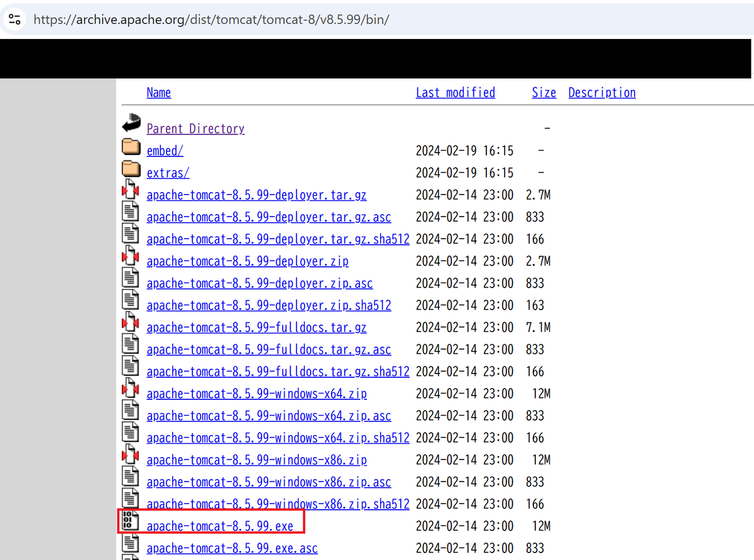Viewport: 754px width, 560px height.
Task: Open apache-tomcat-8.5.99-deployer.tar.gz.asc signature link
Action: coord(269,217)
